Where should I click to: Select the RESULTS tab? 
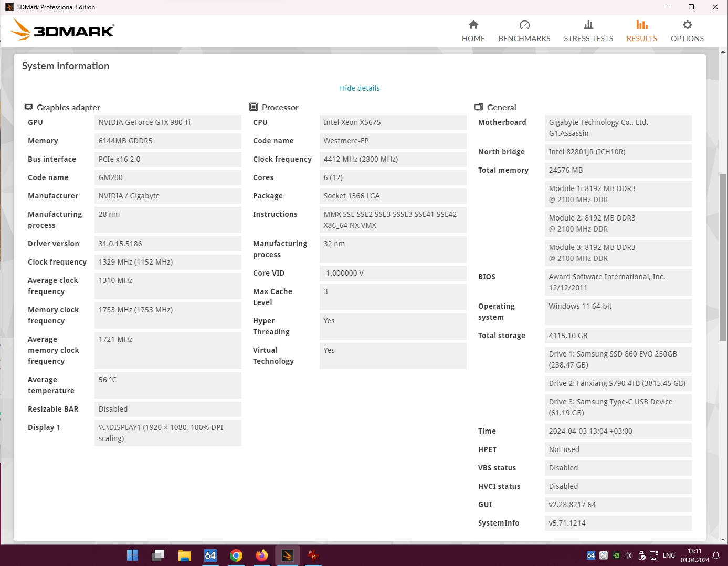point(641,32)
